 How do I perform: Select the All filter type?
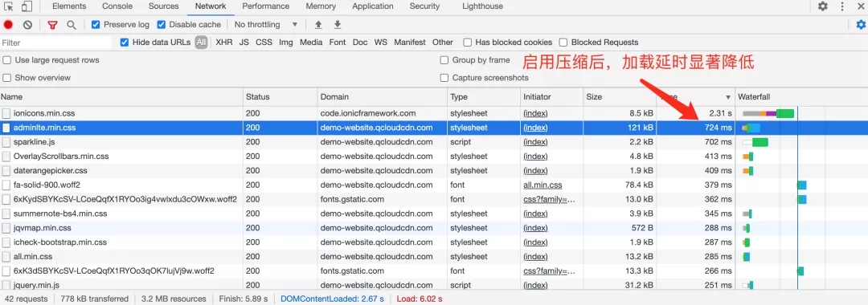point(201,43)
